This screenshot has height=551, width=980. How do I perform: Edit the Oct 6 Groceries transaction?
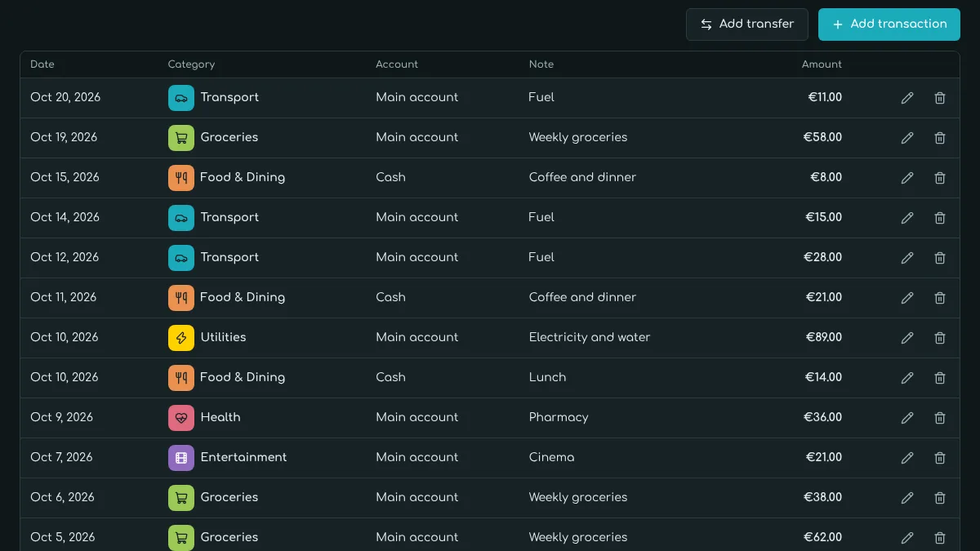tap(907, 498)
